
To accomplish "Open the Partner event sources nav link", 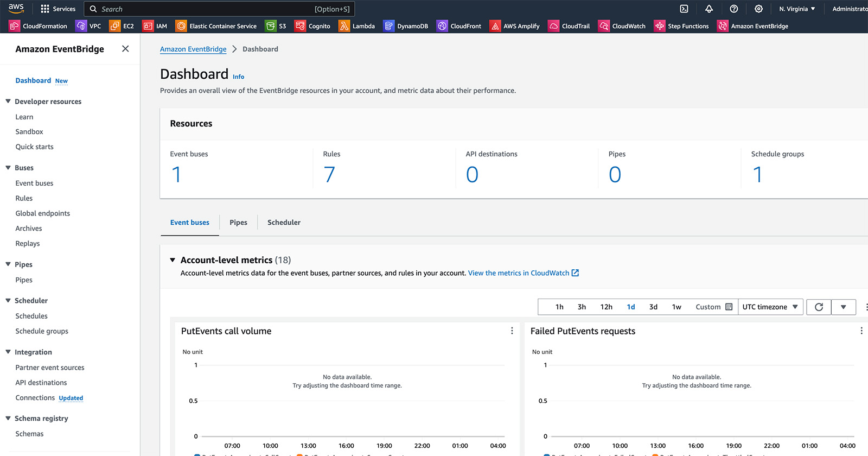I will [x=50, y=368].
